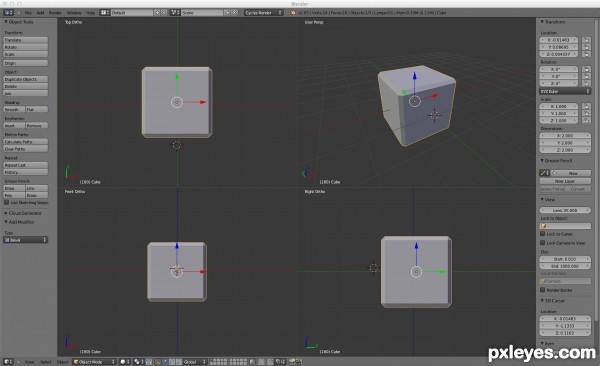600x366 pixels.
Task: Click the Join button
Action: point(26,93)
